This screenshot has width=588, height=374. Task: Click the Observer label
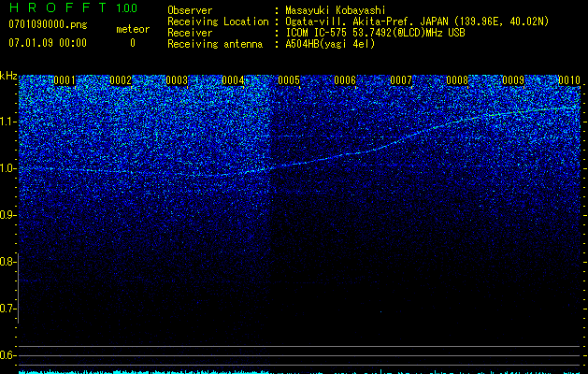coord(190,10)
